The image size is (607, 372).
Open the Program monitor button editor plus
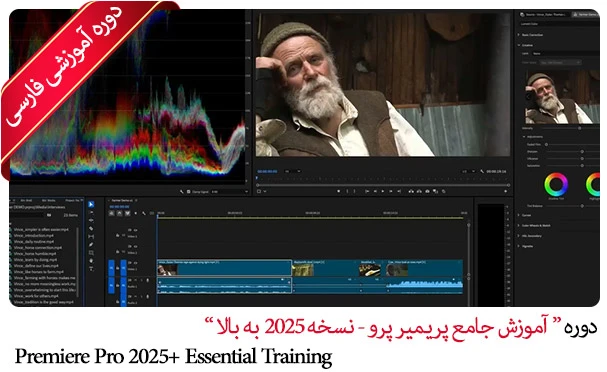click(505, 191)
